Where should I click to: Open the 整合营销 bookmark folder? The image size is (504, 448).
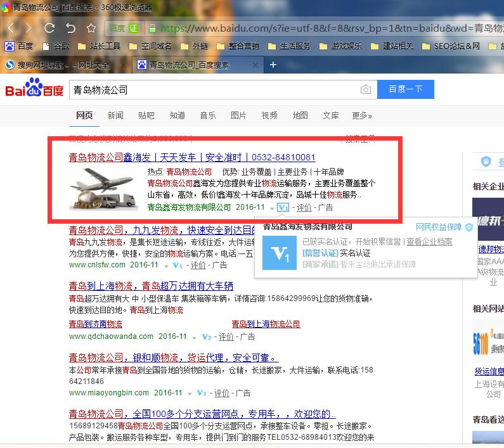coord(238,46)
